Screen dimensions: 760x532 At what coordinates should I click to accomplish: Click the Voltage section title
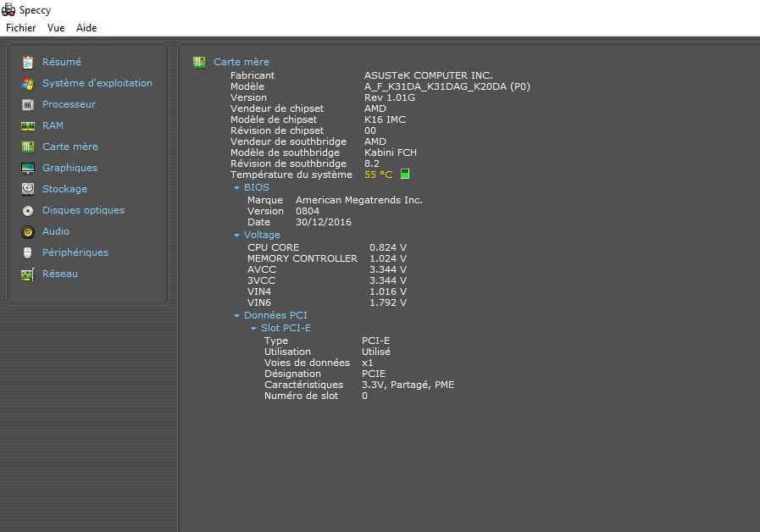[x=262, y=235]
